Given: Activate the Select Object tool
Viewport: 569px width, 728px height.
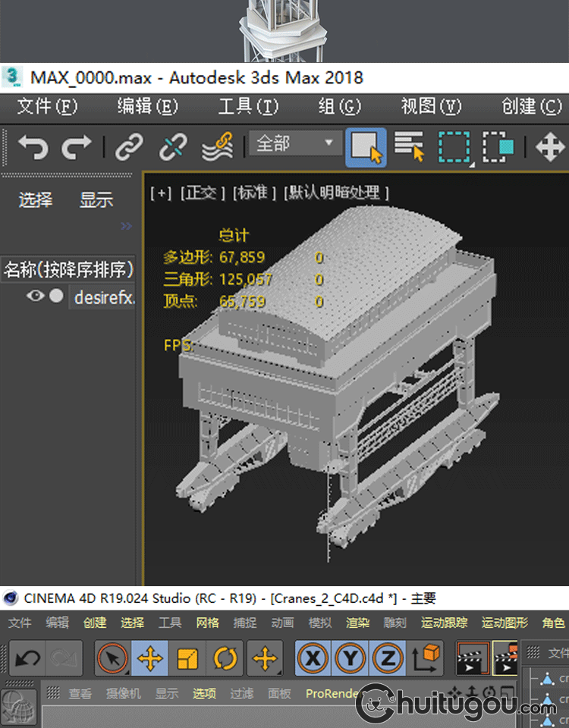Looking at the screenshot, I should 366,146.
